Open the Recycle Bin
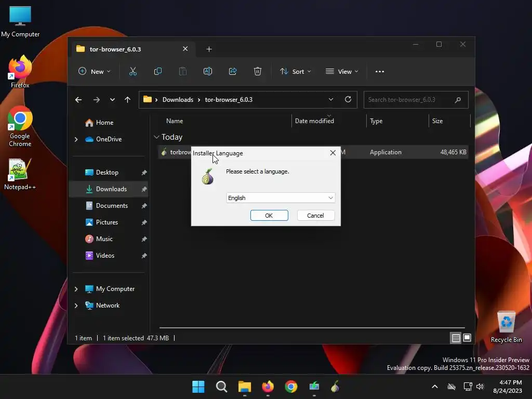Viewport: 532px width, 399px height. click(506, 327)
